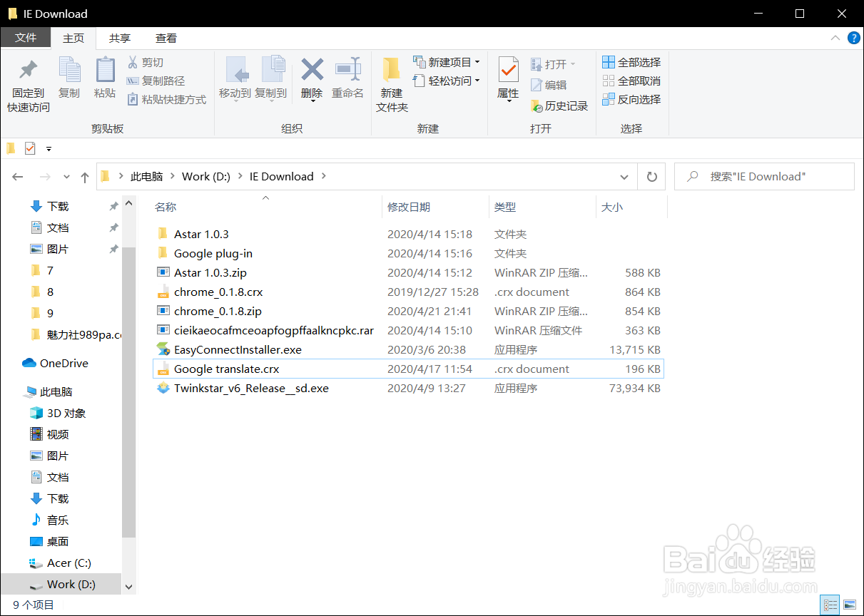The height and width of the screenshot is (616, 864).
Task: Click the Delete (删除) X icon
Action: tap(312, 69)
